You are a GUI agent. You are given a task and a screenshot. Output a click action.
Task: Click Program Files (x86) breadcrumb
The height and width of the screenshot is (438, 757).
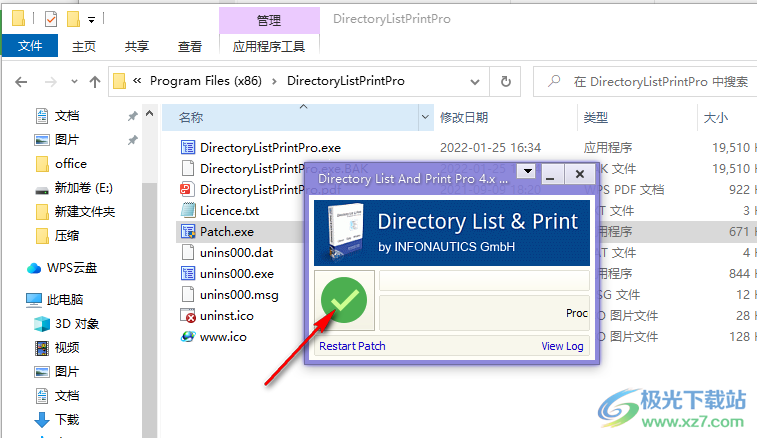(x=206, y=81)
